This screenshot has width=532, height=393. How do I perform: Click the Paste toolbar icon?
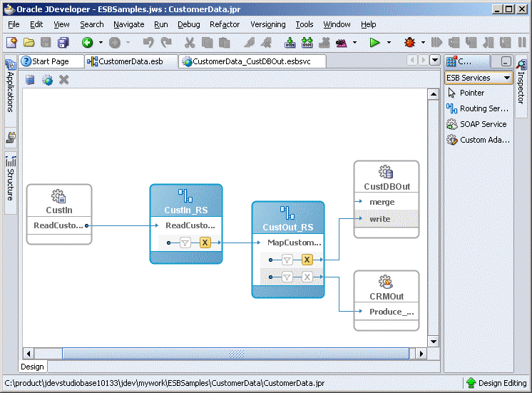224,42
